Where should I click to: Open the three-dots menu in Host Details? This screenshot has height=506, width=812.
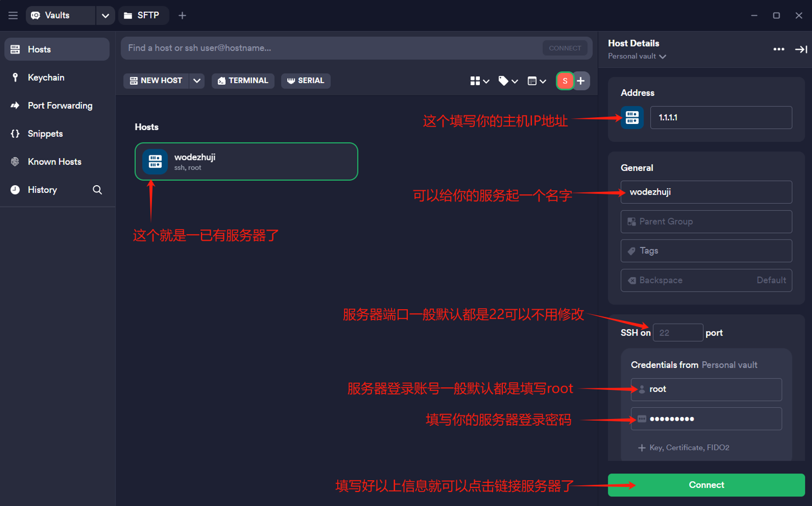click(x=778, y=49)
